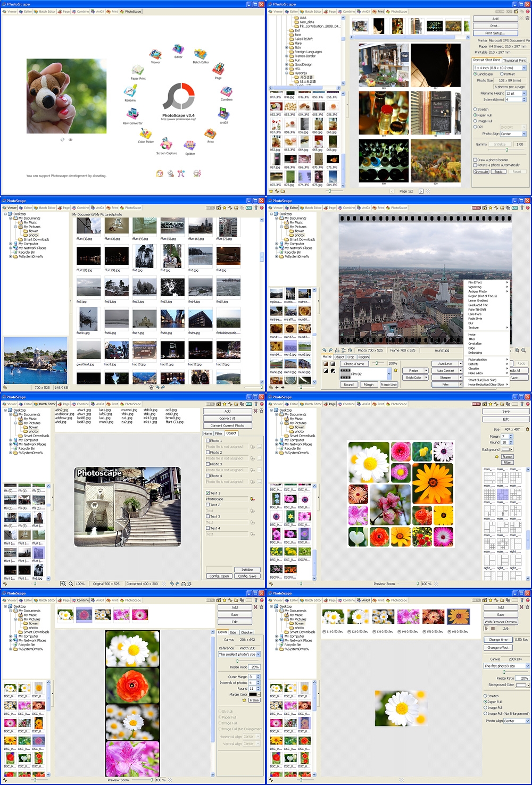
Task: Click the trash icon next to Size 407 x 407
Action: [527, 429]
